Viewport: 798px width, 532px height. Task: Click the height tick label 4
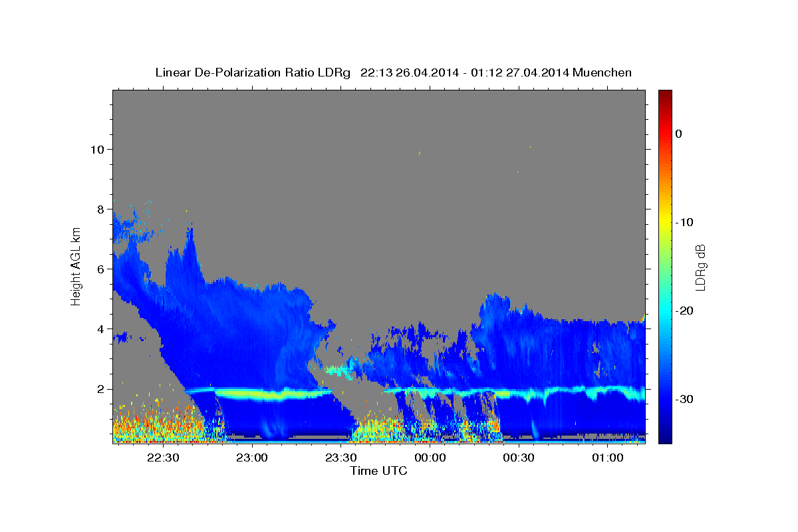click(101, 329)
